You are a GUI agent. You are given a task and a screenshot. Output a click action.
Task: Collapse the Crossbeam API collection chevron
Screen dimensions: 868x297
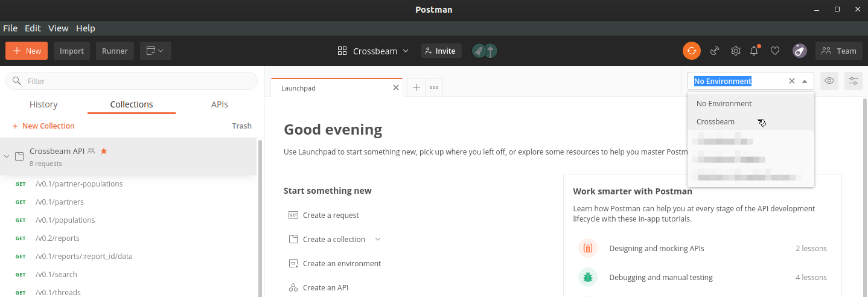[7, 156]
